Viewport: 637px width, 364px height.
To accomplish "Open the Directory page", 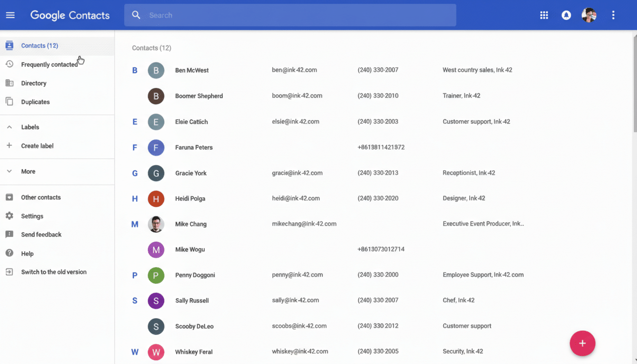I will [x=33, y=83].
